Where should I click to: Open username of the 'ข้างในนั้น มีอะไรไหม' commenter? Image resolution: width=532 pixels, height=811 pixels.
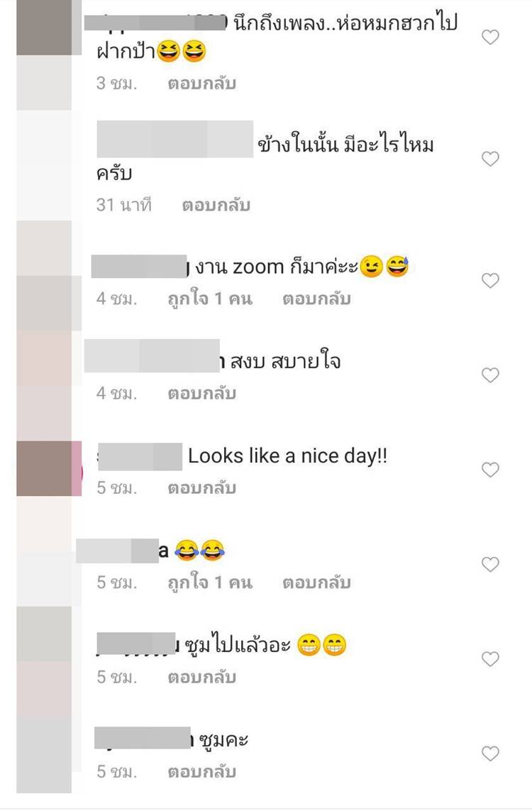[174, 139]
